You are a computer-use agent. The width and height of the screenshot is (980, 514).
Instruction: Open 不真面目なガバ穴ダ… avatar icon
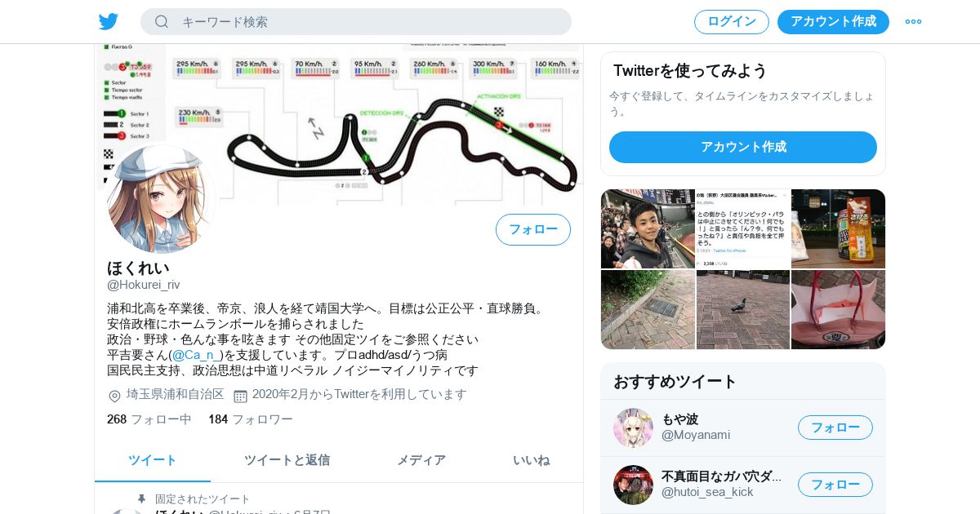click(x=633, y=485)
